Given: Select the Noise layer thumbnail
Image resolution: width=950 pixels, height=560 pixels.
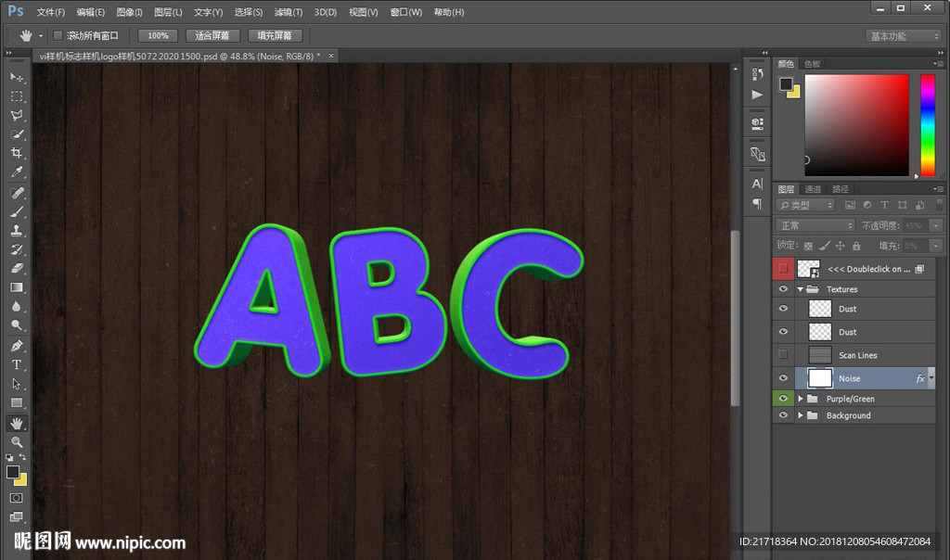Looking at the screenshot, I should click(820, 377).
